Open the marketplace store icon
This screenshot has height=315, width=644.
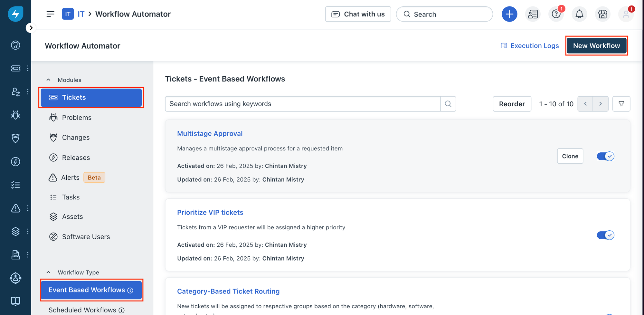pos(602,14)
